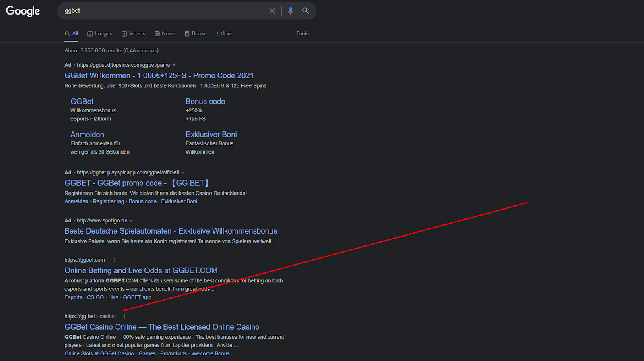Click the http://www.spotigo.ru/ ad URL text
Viewport: 644px width, 361px height.
click(x=102, y=221)
